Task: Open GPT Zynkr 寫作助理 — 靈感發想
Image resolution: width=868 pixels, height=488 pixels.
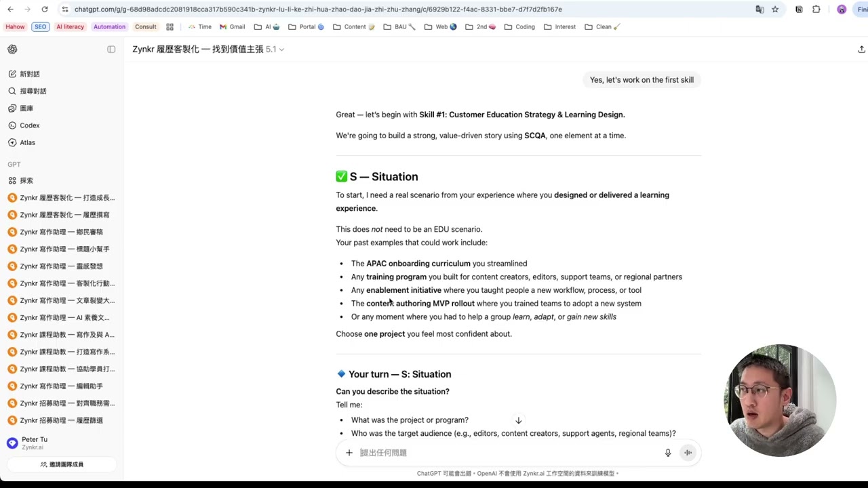Action: click(62, 266)
